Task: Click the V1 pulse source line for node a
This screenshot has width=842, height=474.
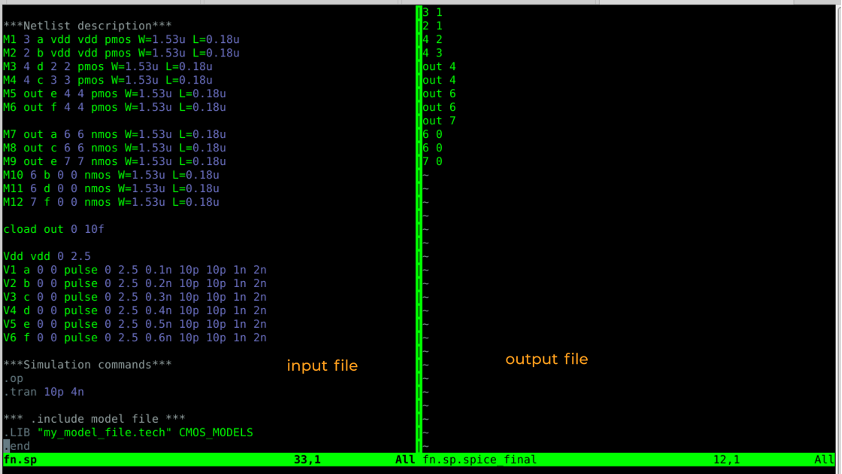Action: [135, 270]
